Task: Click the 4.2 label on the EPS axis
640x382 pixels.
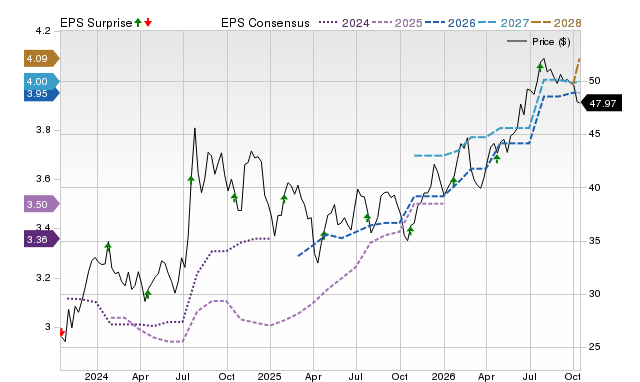Action: 43,31
